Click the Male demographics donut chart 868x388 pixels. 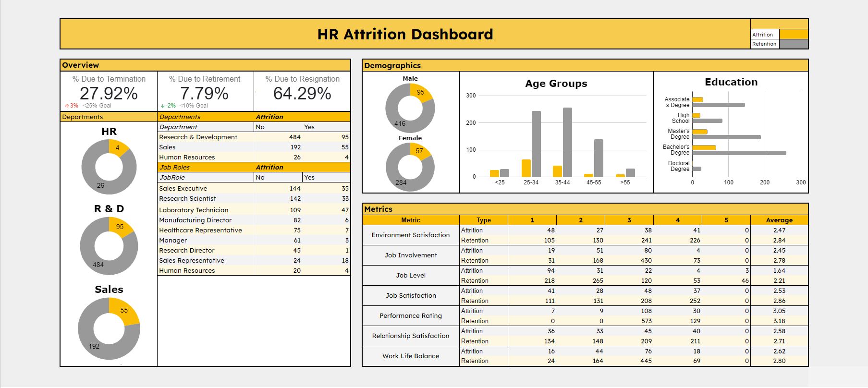(x=410, y=108)
